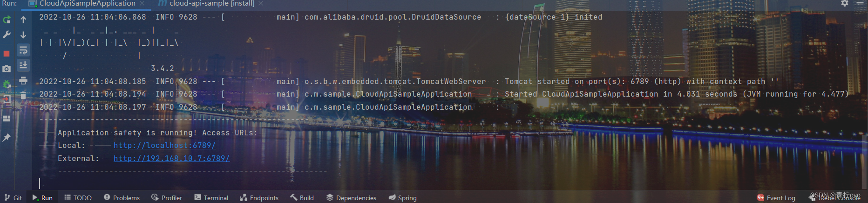Jump down the stack trace arrow
This screenshot has width=868, height=203.
[23, 35]
